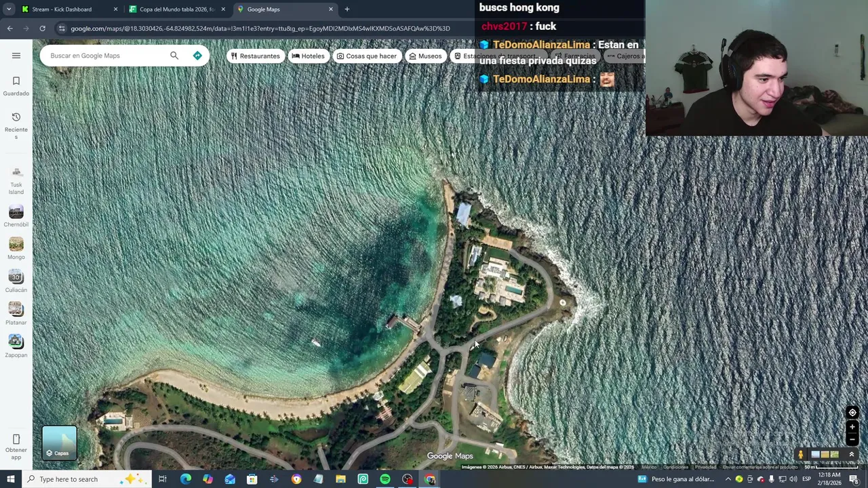Show hidden system tray icons
The height and width of the screenshot is (488, 868).
(x=728, y=479)
